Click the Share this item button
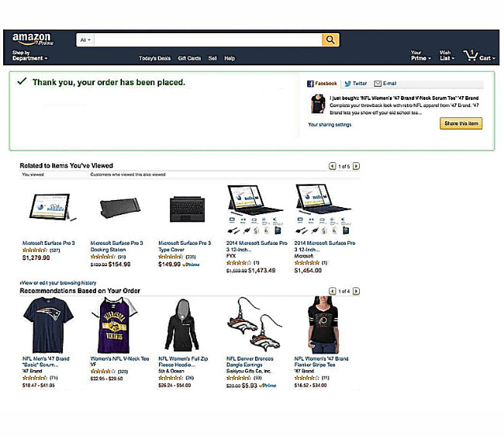 point(461,124)
